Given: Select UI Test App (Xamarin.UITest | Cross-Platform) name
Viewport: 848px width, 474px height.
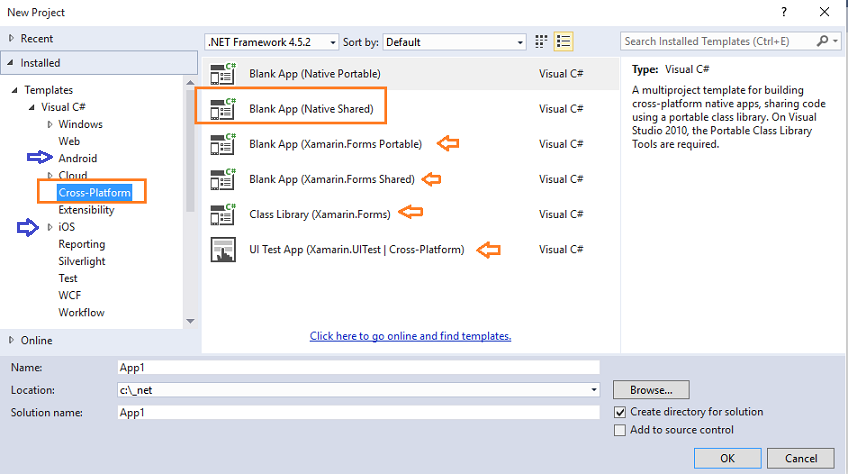Looking at the screenshot, I should pyautogui.click(x=357, y=250).
